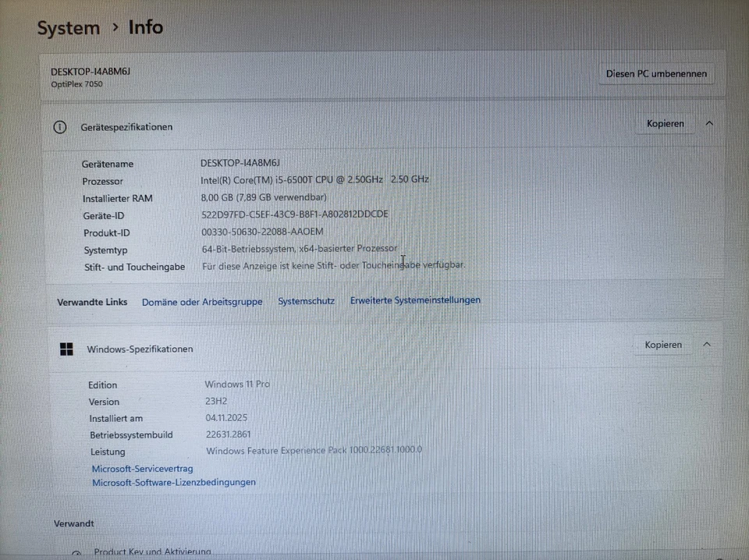The width and height of the screenshot is (749, 560).
Task: Click the breadcrumb chevron between System and Info
Action: click(x=115, y=27)
